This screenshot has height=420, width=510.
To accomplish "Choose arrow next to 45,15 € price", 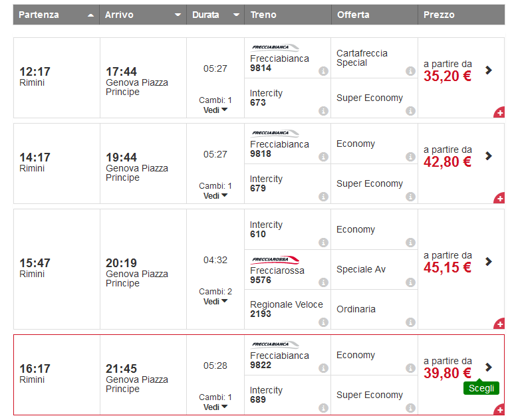I will click(489, 261).
